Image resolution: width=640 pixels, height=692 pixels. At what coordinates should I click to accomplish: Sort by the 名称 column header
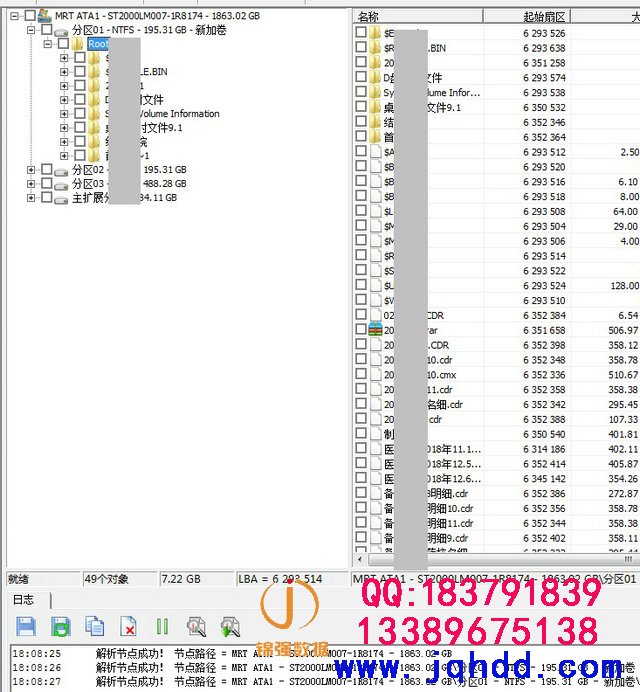coord(418,17)
